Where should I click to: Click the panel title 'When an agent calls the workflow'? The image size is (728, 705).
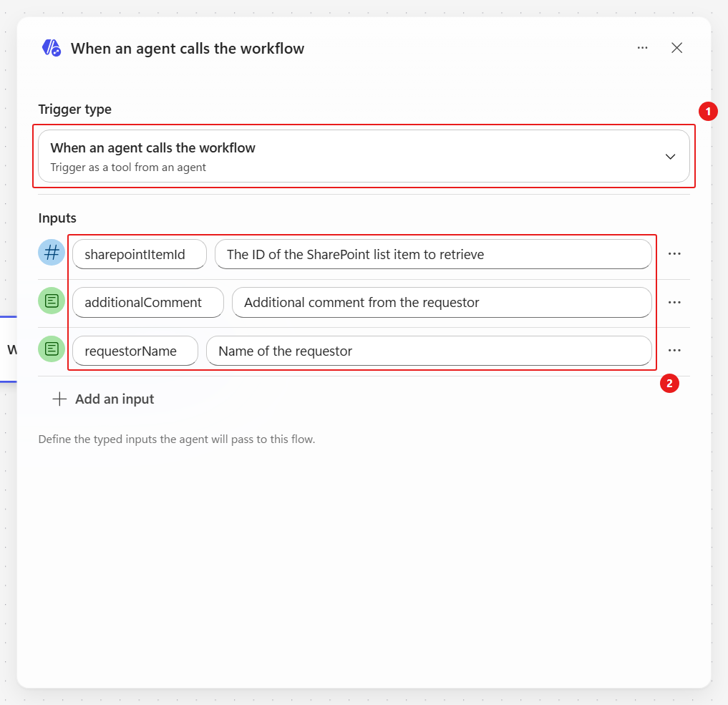188,48
